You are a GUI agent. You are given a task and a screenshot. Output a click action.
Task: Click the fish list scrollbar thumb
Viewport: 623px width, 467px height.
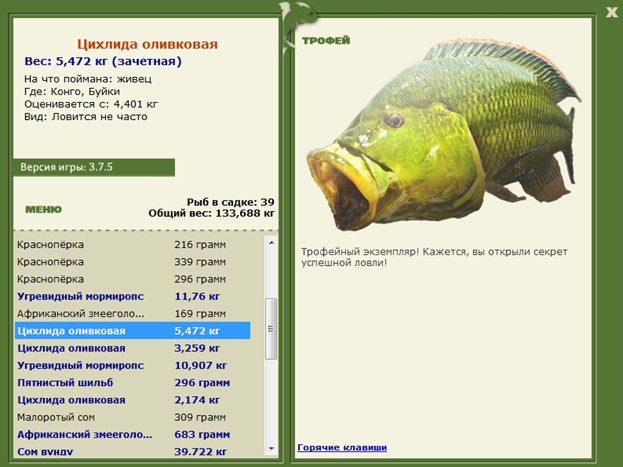point(271,329)
